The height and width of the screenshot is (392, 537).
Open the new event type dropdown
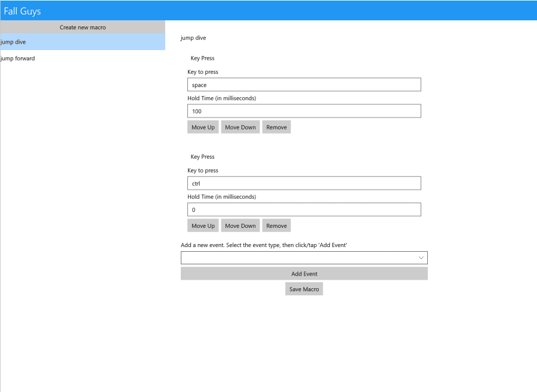coord(304,257)
